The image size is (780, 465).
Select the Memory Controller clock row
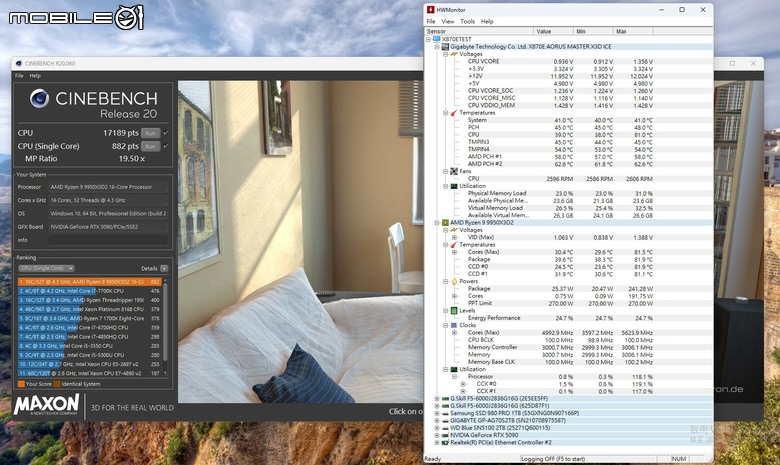pyautogui.click(x=560, y=347)
